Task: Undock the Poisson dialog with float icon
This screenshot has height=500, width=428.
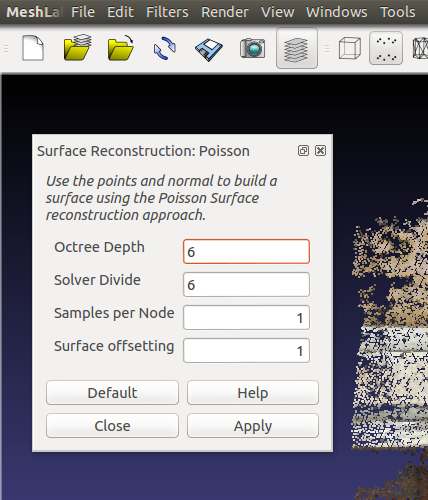Action: [x=303, y=151]
